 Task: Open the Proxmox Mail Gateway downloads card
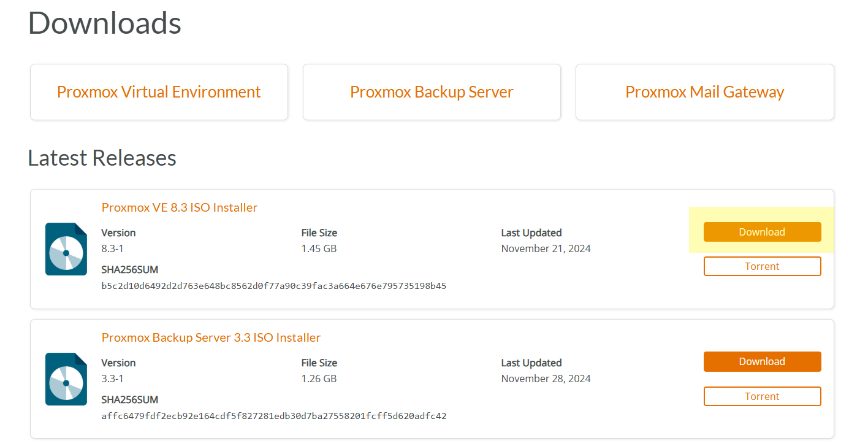(704, 92)
